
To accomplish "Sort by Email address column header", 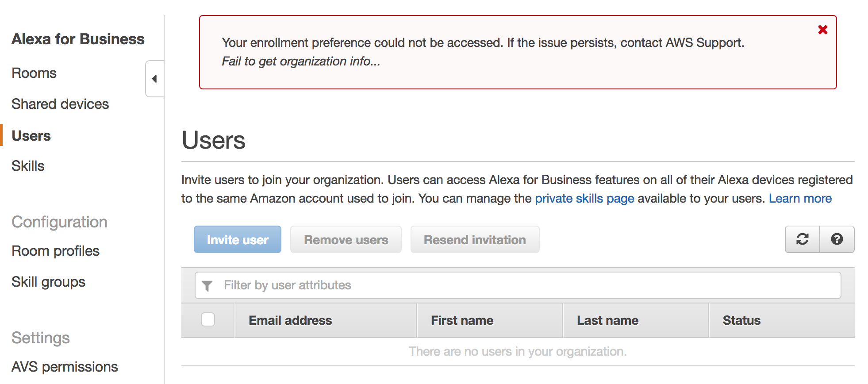I will [x=290, y=320].
